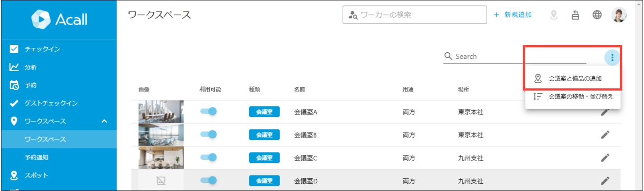Viewport: 644px width, 191px height.
Task: Collapse the ワークスペース sidebar section
Action: coord(104,121)
